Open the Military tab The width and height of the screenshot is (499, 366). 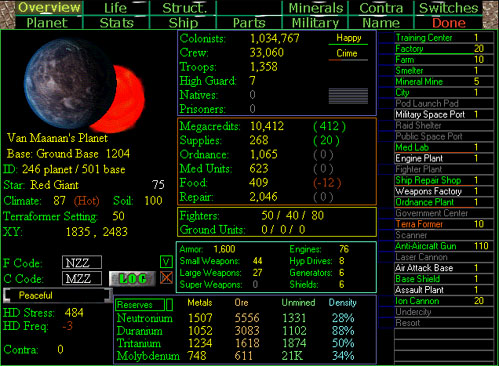[x=315, y=23]
